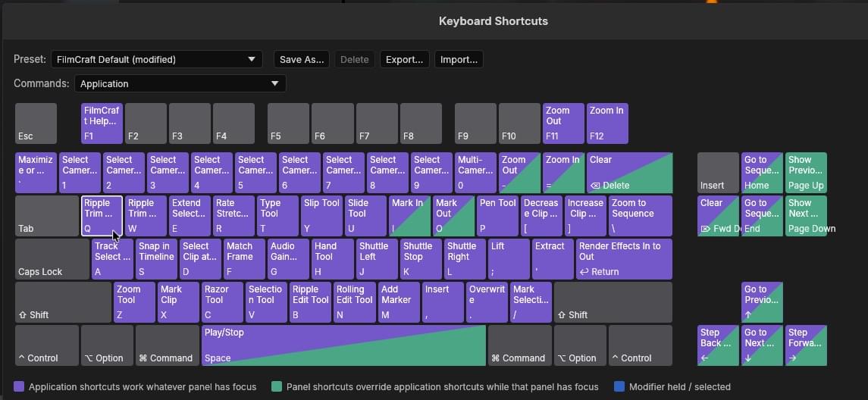Click the C key Razor Tool
Screen dimensions: 868x400
tap(223, 302)
